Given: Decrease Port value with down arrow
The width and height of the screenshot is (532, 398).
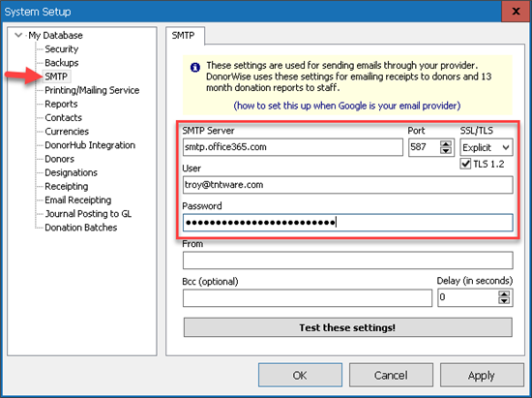Looking at the screenshot, I should point(446,151).
